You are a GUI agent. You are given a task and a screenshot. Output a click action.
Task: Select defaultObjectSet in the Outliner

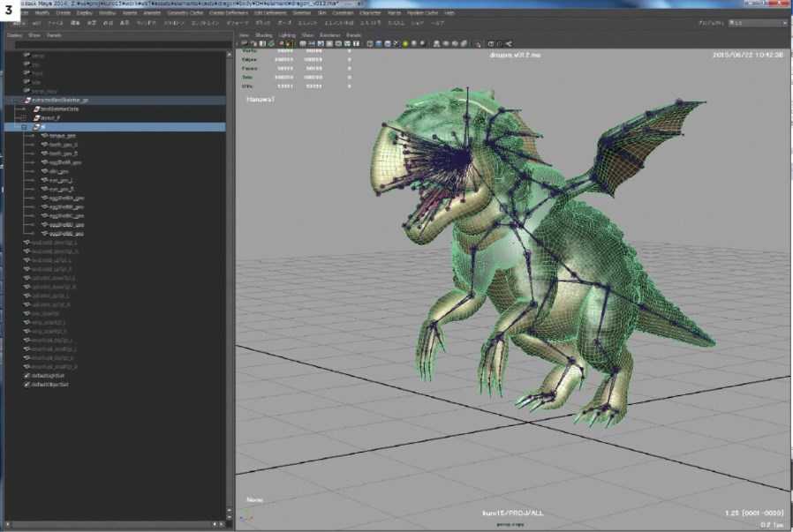point(50,385)
